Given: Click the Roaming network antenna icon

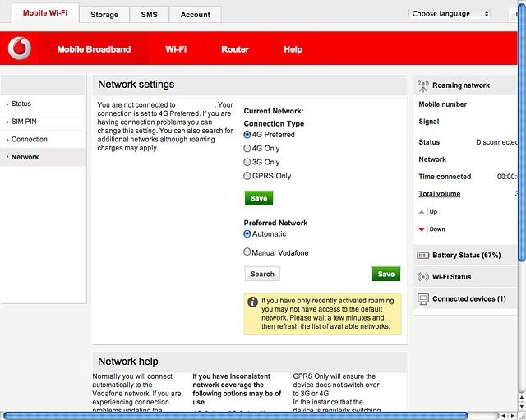Looking at the screenshot, I should [423, 85].
